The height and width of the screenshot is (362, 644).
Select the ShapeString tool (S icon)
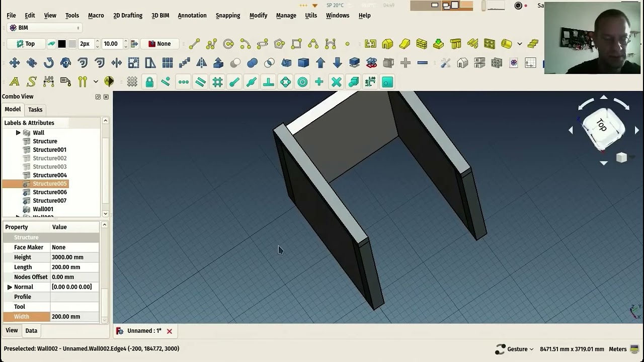[x=31, y=82]
